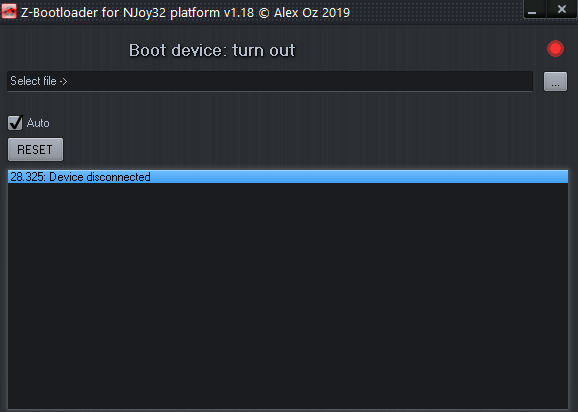
Task: Click the Z-Bootloader title bar text
Action: point(185,13)
